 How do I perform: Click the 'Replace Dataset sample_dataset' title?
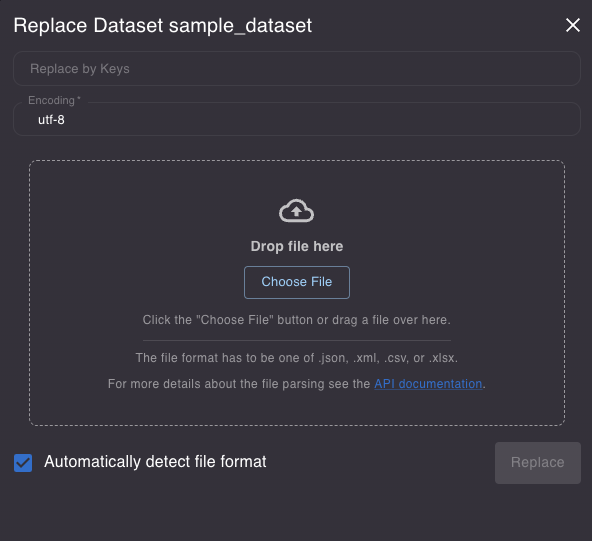[x=163, y=26]
